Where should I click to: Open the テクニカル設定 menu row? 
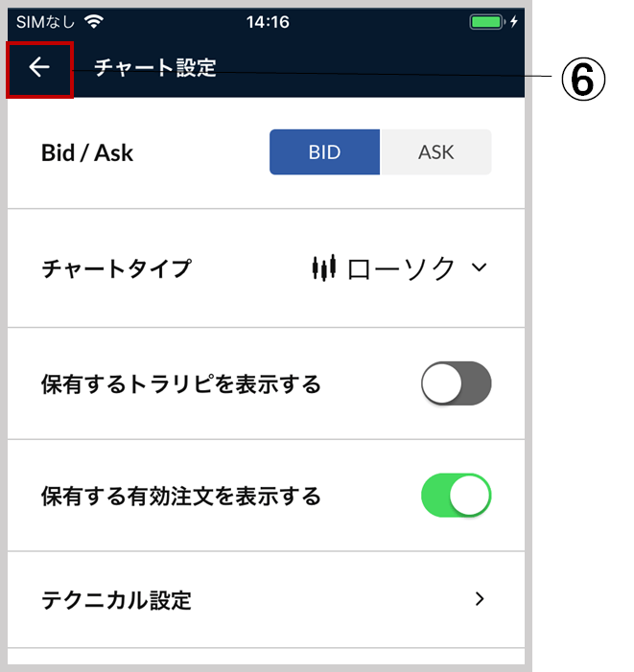click(x=266, y=599)
